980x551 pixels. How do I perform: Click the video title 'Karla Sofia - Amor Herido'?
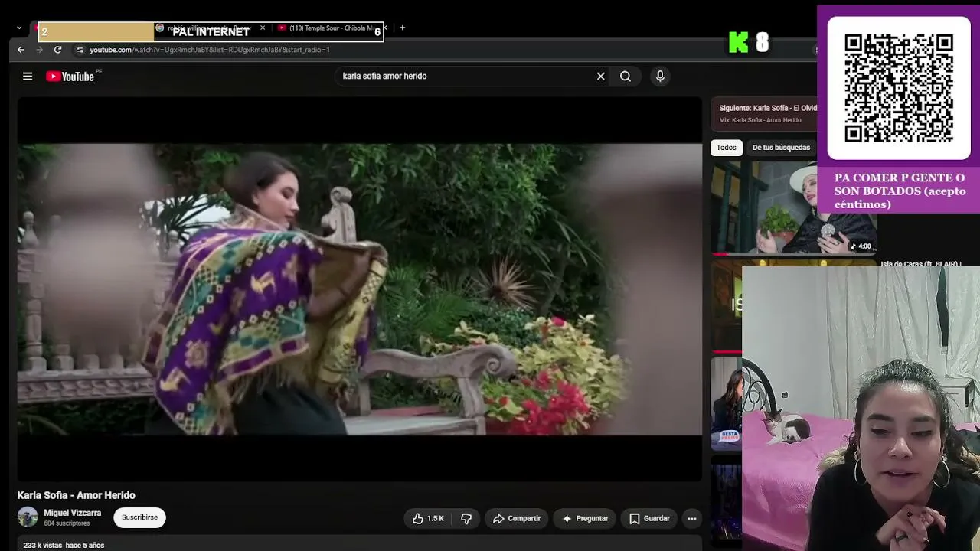click(77, 495)
